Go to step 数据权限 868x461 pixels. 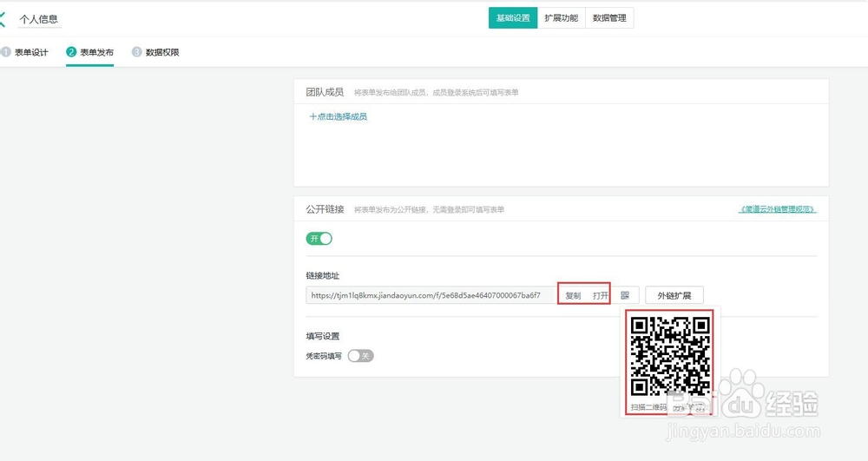(155, 52)
